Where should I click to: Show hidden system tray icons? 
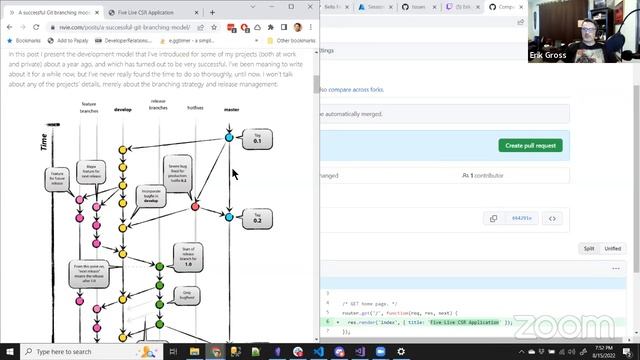click(x=521, y=351)
